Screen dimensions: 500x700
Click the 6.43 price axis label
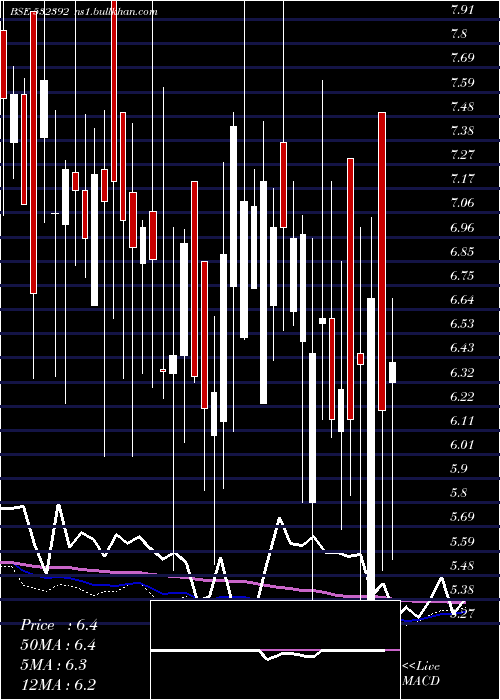462,348
